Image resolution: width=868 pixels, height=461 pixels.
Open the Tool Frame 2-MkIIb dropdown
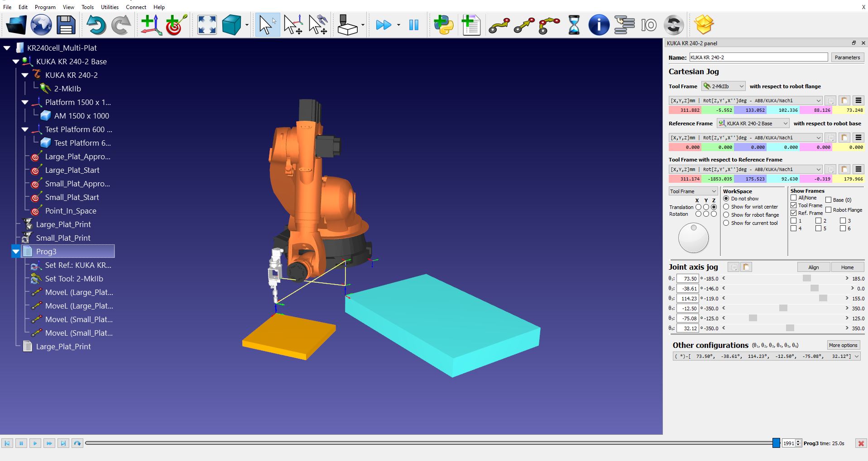coord(723,86)
